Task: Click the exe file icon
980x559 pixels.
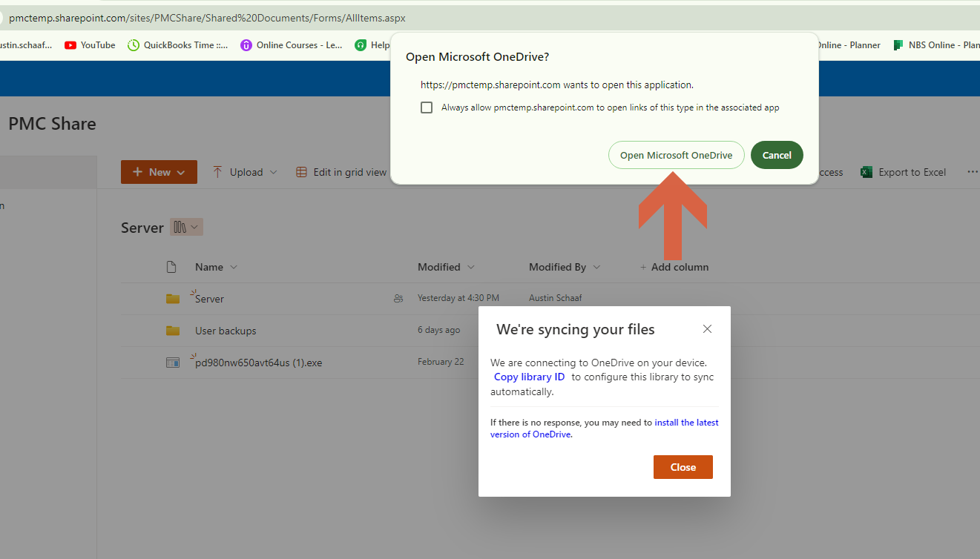Action: pyautogui.click(x=173, y=363)
